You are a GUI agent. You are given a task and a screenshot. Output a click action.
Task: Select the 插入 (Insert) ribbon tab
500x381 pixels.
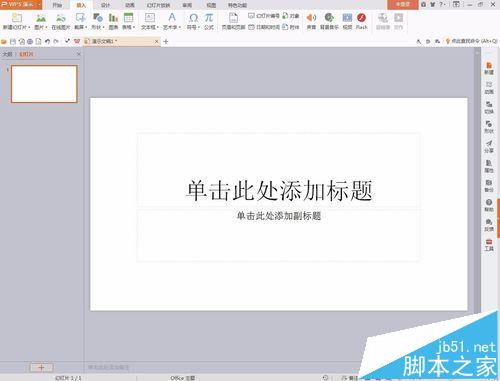coord(81,5)
